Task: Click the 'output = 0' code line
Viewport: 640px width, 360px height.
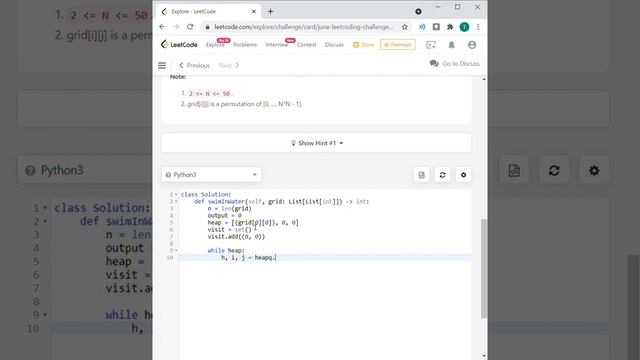Action: coord(224,216)
